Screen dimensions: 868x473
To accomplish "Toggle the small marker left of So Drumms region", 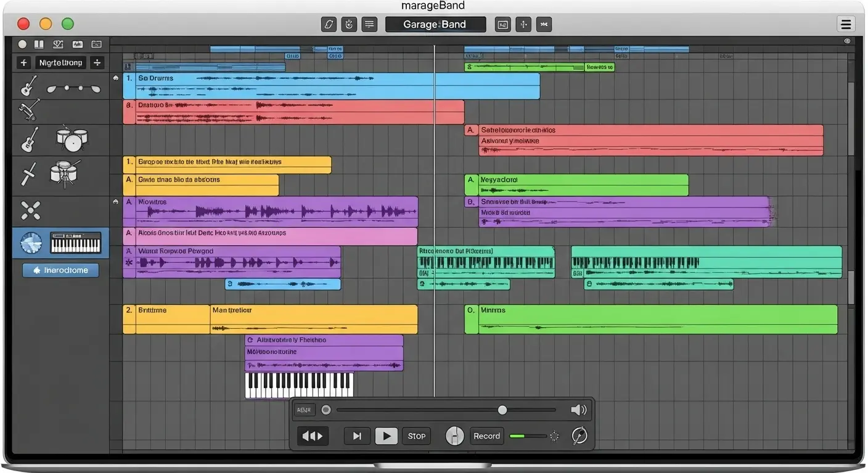I will coord(116,78).
